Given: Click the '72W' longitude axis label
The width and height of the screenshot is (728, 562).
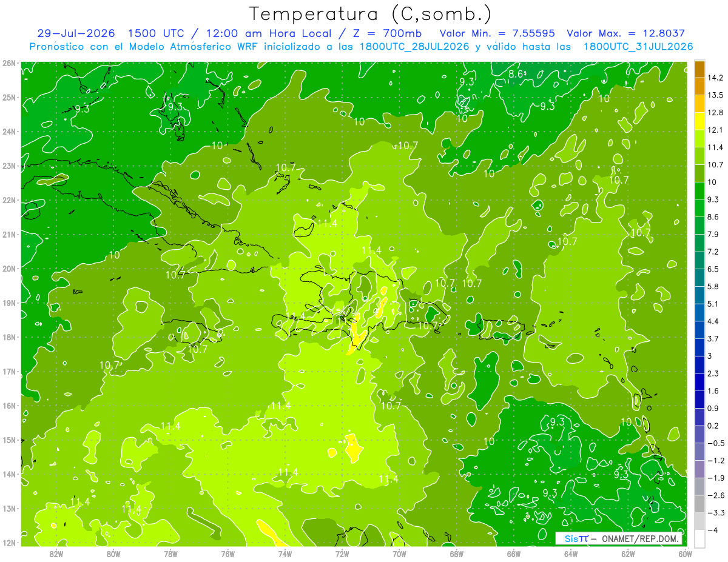Looking at the screenshot, I should click(342, 554).
